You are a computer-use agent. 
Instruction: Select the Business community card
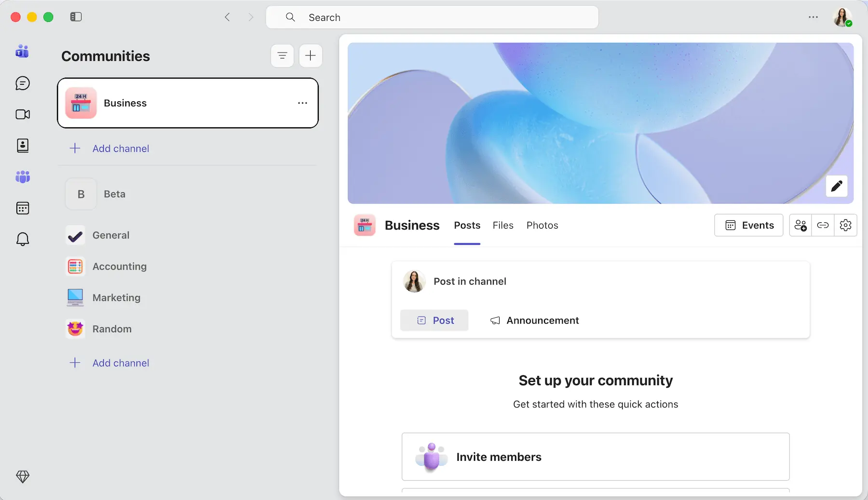(188, 103)
